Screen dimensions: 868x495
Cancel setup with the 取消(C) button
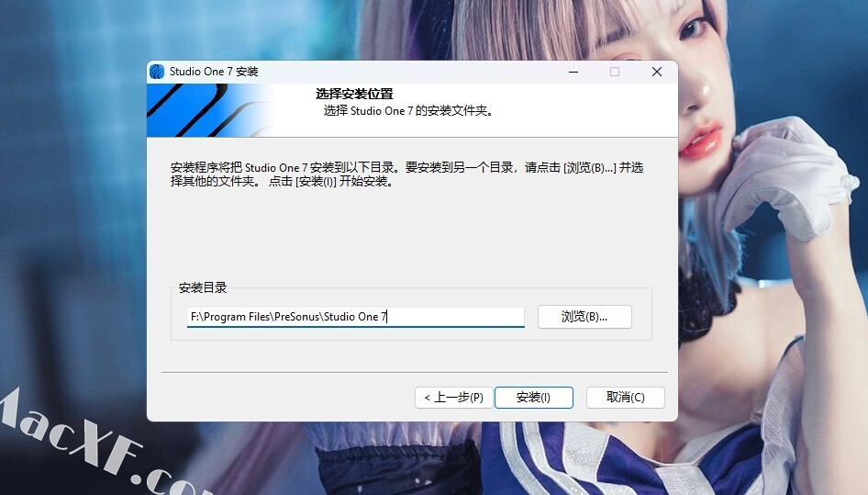[x=626, y=398]
